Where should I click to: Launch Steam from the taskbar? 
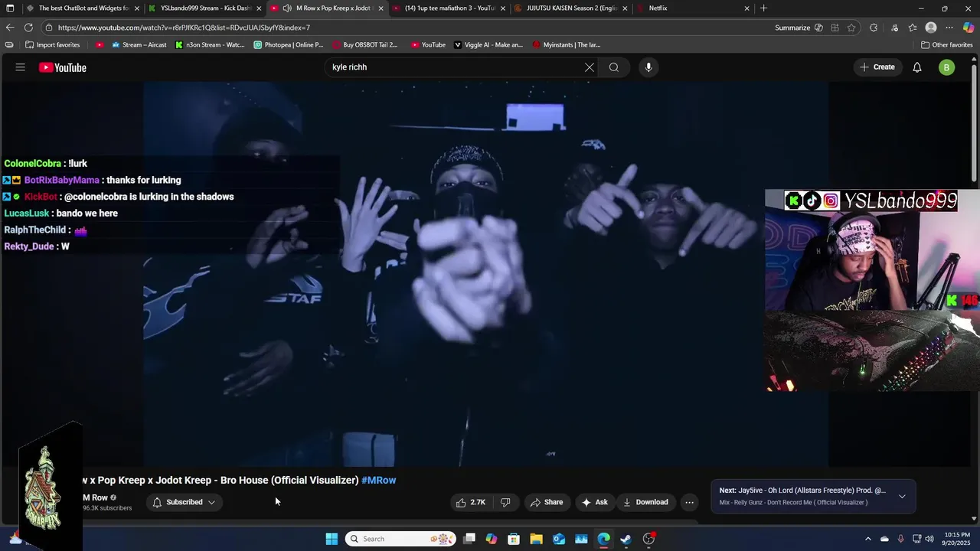tap(626, 539)
